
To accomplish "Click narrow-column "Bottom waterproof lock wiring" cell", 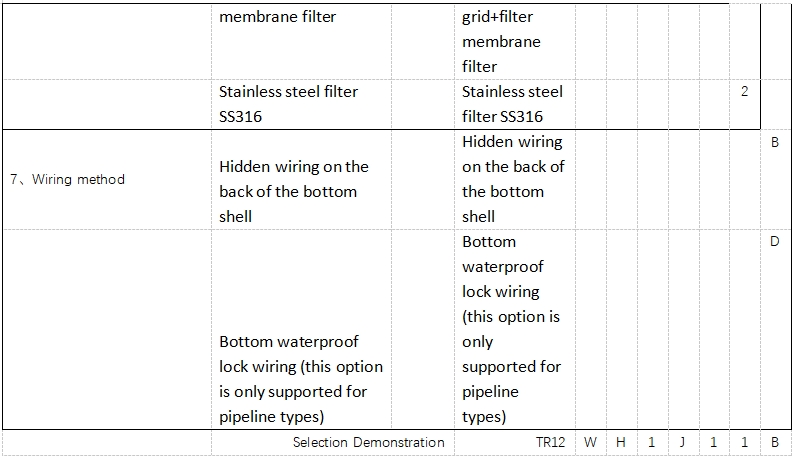I will pyautogui.click(x=511, y=329).
